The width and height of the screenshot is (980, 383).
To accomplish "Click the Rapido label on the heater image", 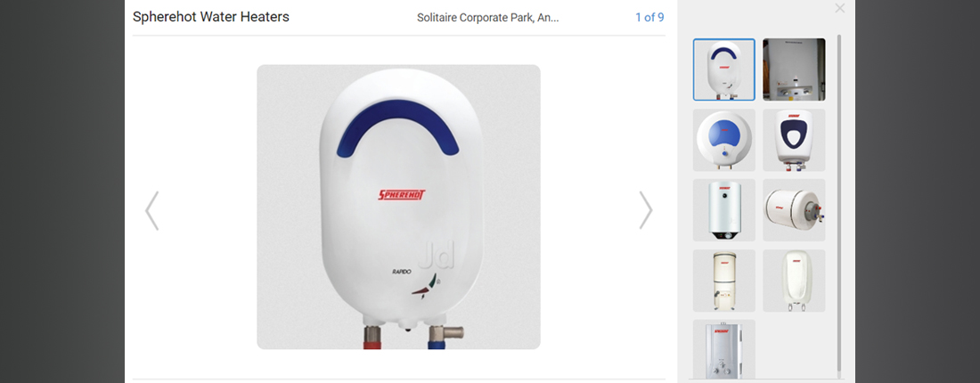I will click(400, 272).
